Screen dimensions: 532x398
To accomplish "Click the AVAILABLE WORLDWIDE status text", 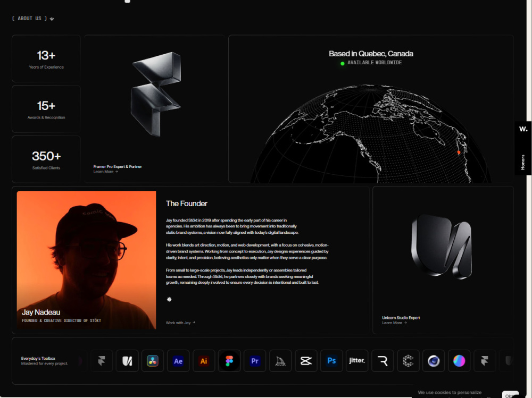I will point(374,63).
